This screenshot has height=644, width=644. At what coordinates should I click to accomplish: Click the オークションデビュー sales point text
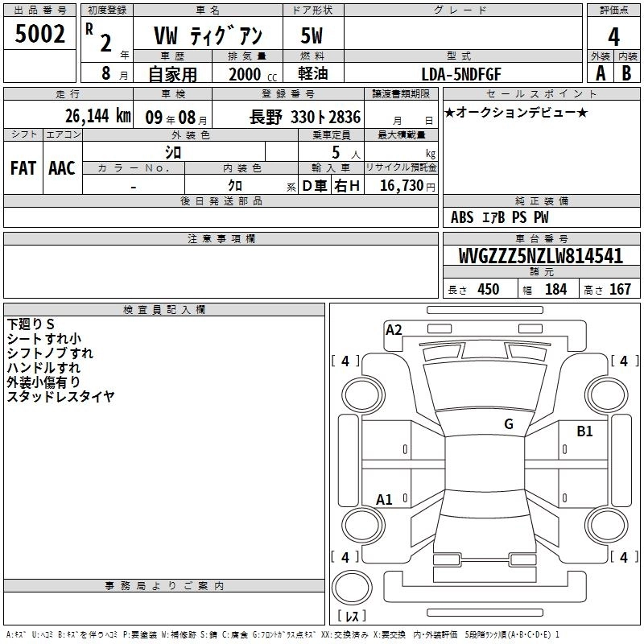point(516,112)
